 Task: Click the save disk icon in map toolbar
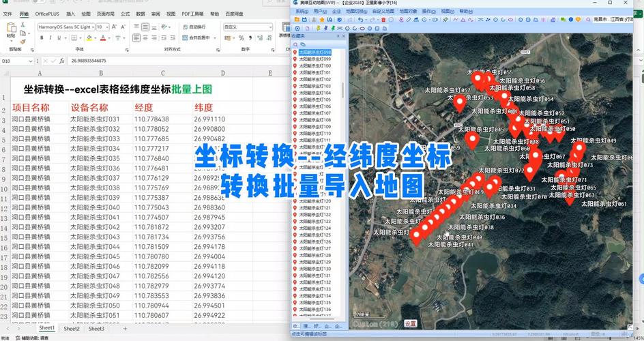pos(304,20)
